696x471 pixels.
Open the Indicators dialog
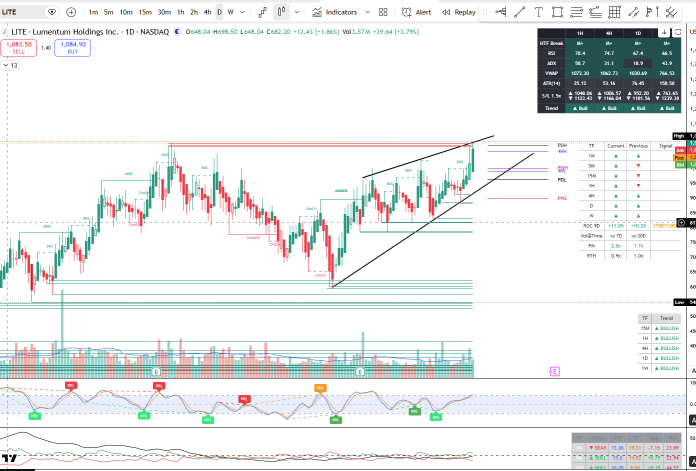click(334, 12)
